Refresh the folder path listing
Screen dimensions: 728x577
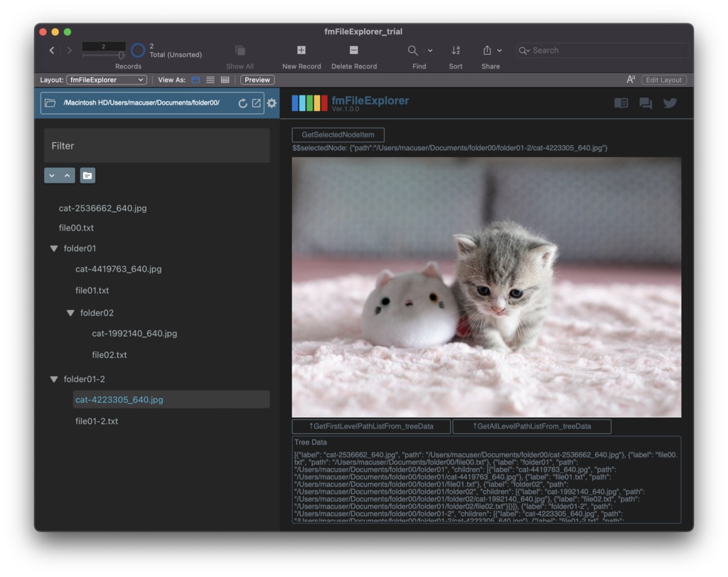coord(244,103)
